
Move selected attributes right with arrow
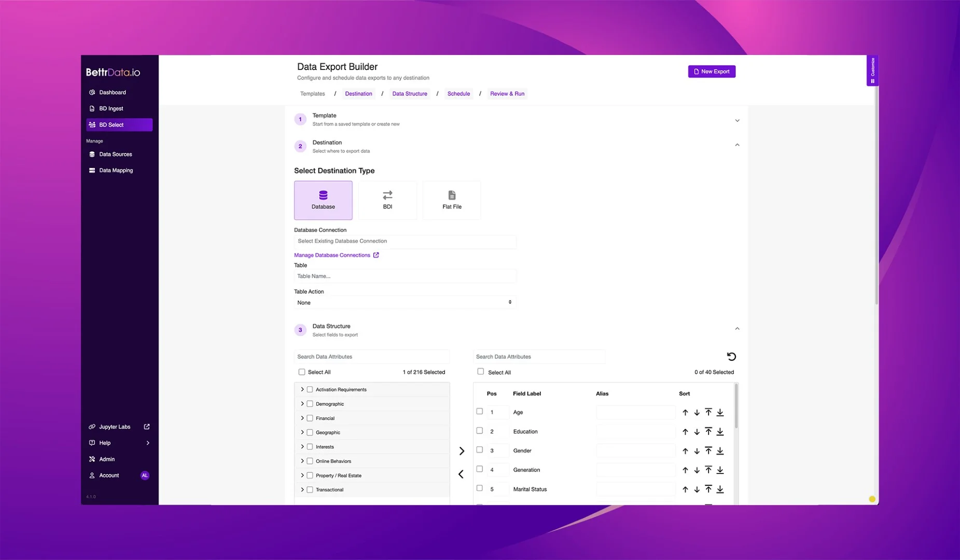[462, 451]
